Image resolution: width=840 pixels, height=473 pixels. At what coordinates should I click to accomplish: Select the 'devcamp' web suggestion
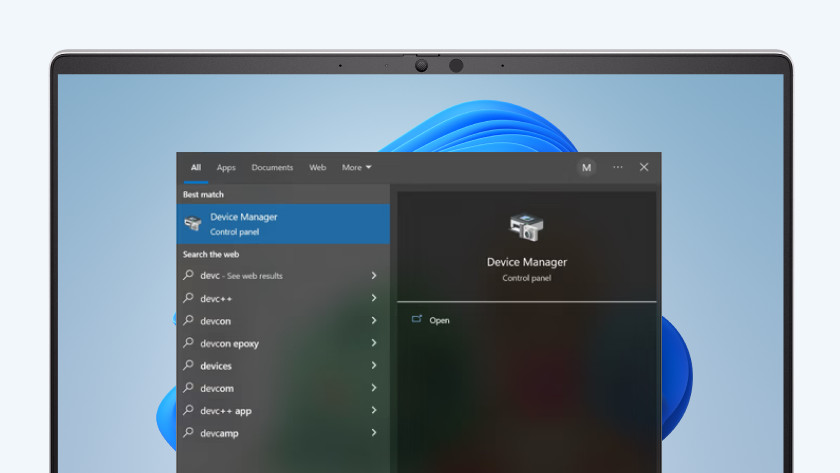point(283,433)
